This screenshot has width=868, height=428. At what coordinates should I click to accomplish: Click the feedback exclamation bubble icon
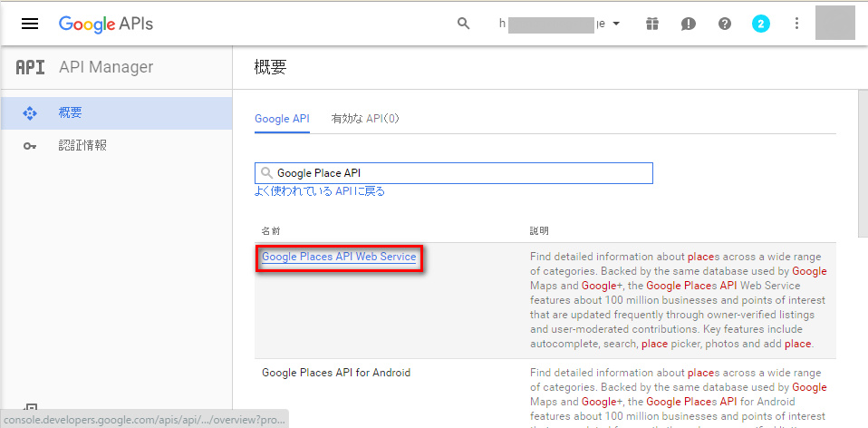pos(688,24)
